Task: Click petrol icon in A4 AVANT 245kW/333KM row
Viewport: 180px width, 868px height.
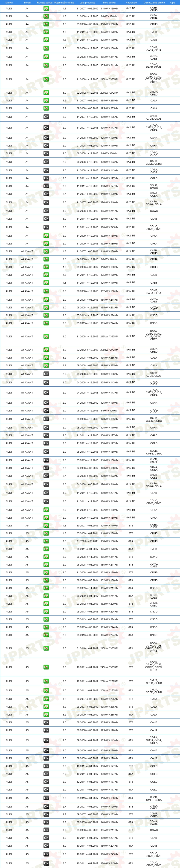Action: [x=46, y=337]
